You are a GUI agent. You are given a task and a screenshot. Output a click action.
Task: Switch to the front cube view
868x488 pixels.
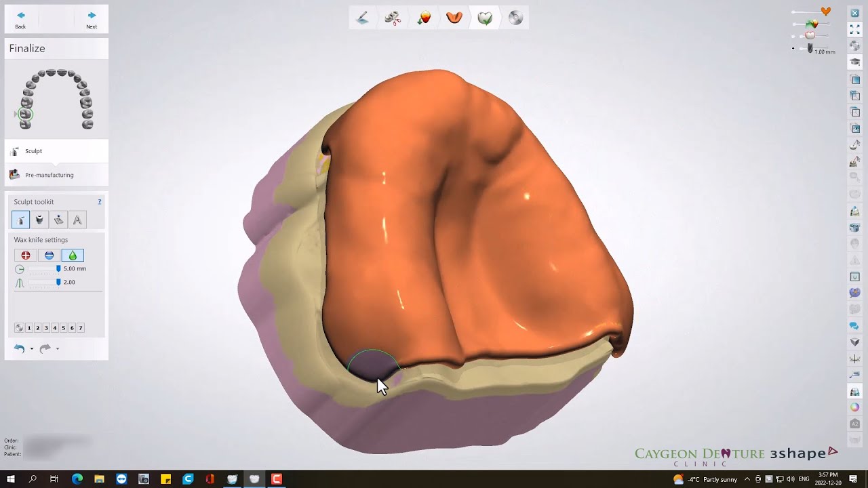point(855,80)
